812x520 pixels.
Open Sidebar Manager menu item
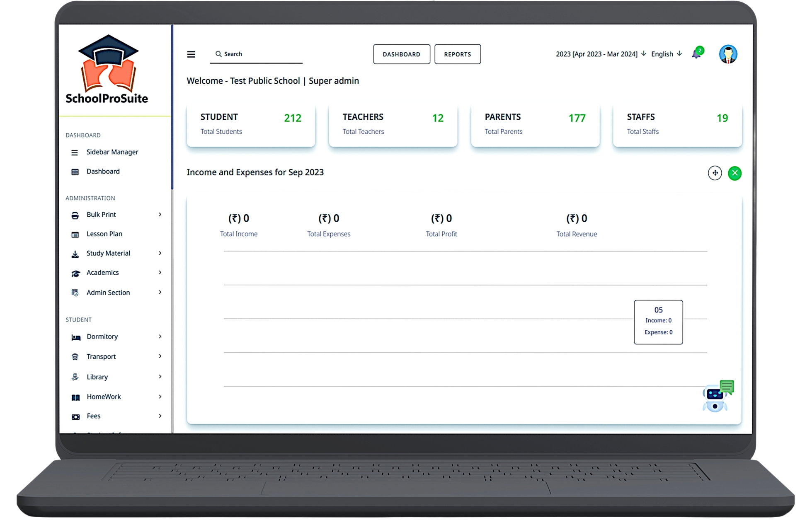point(112,152)
